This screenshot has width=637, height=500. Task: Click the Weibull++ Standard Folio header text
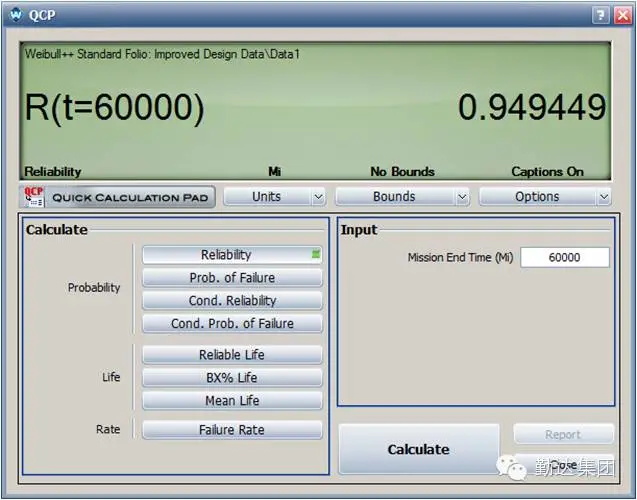[162, 54]
